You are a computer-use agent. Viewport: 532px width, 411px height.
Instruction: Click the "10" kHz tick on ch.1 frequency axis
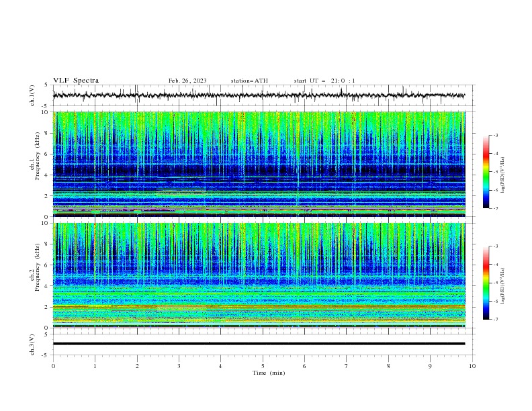46,112
